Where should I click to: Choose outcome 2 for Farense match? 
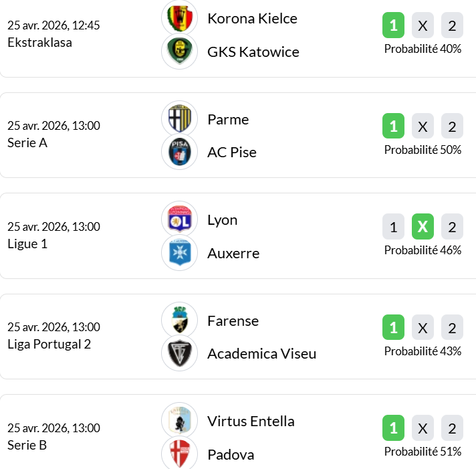(452, 328)
